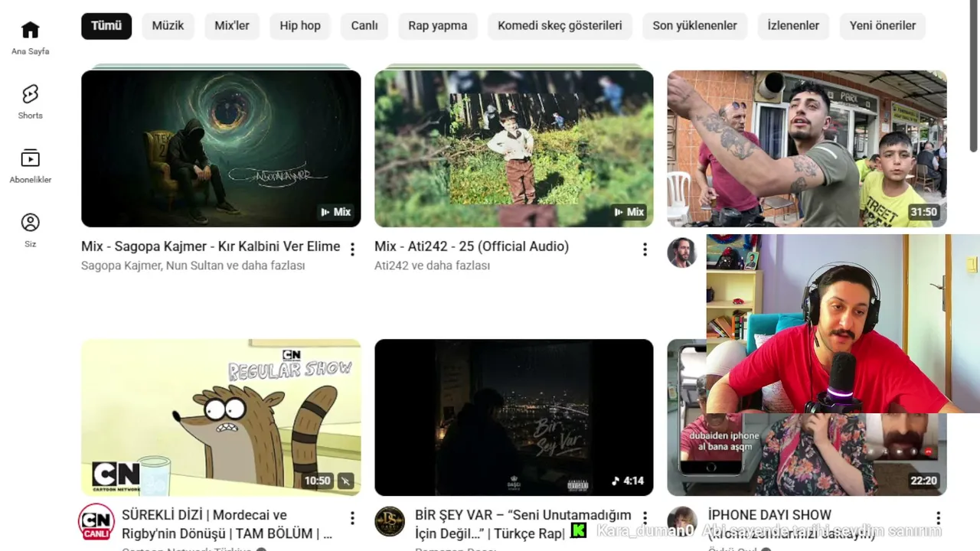This screenshot has width=980, height=551.
Task: Click the page vertical scrollbar
Action: [x=973, y=77]
